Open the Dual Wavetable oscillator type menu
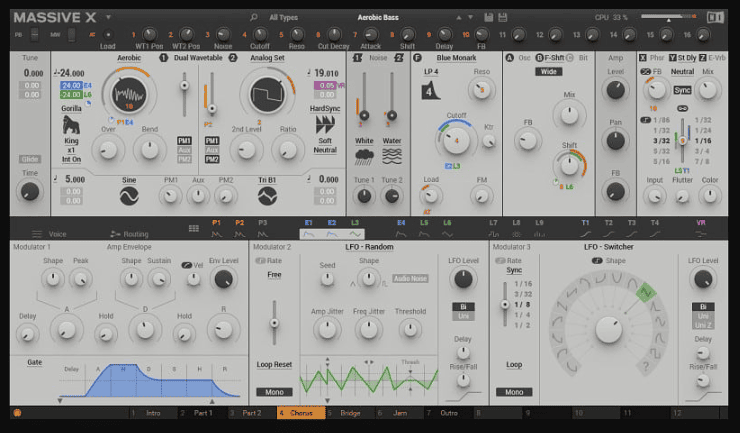The width and height of the screenshot is (740, 433). click(x=198, y=58)
